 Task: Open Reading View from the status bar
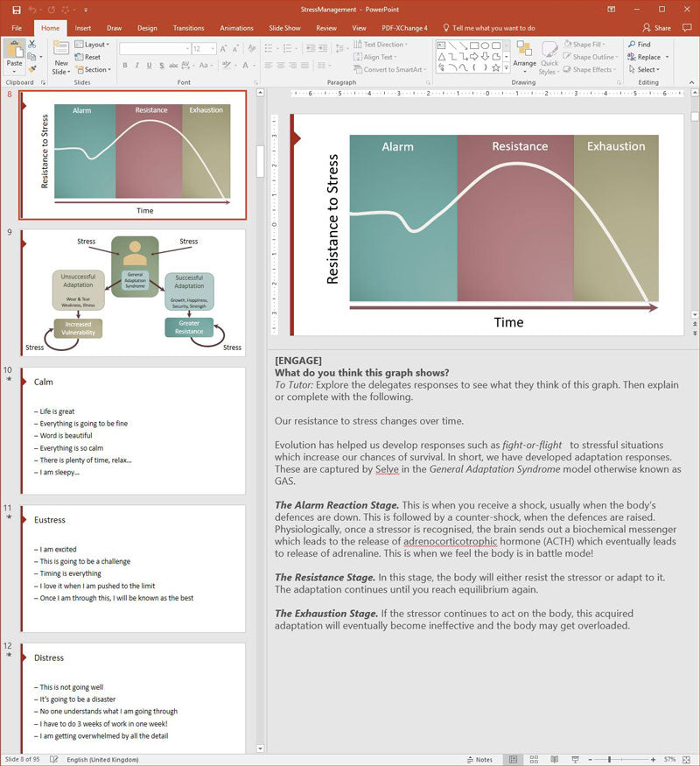pos(554,759)
